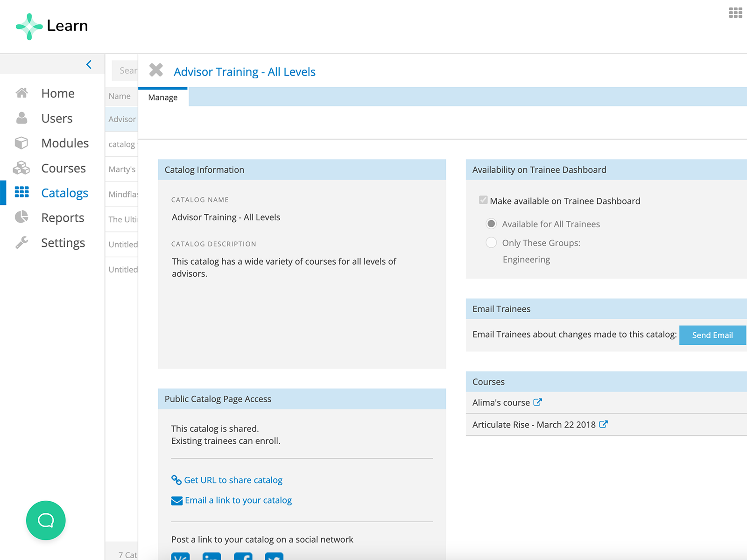Switch to the Manage tab

[x=163, y=98]
